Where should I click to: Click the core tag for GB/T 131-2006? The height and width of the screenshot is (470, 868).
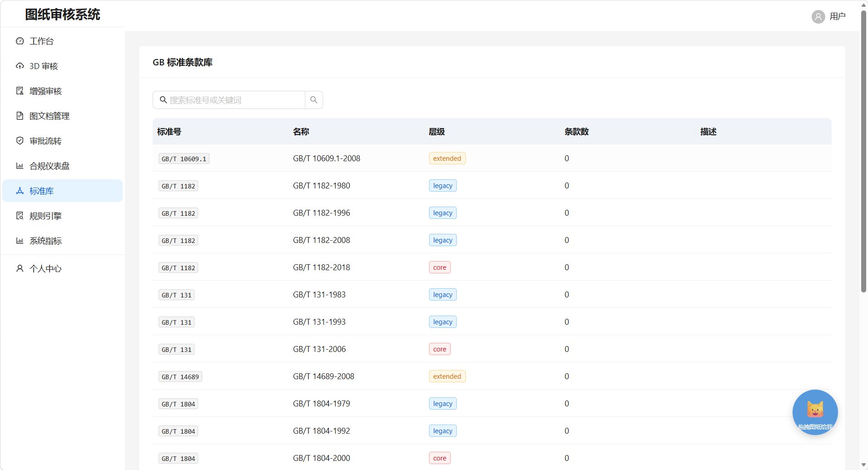tap(439, 349)
